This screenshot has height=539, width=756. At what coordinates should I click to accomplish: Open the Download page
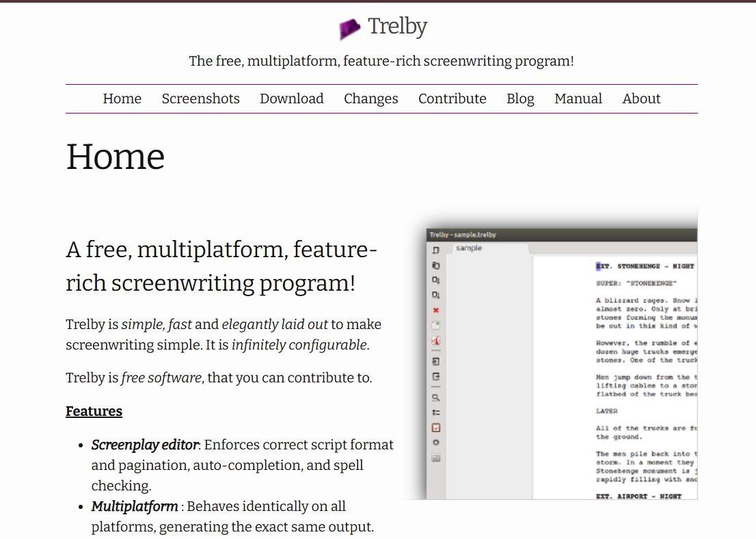click(292, 99)
